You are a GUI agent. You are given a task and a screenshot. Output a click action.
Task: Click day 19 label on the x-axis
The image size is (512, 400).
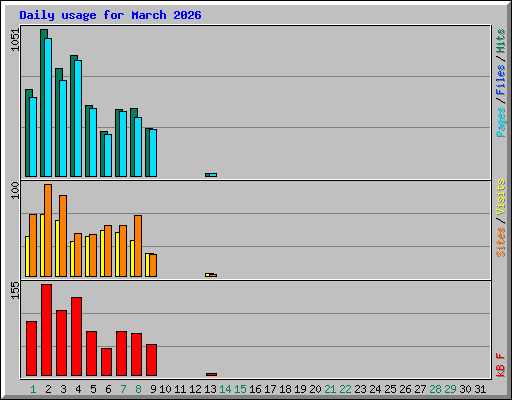point(300,389)
